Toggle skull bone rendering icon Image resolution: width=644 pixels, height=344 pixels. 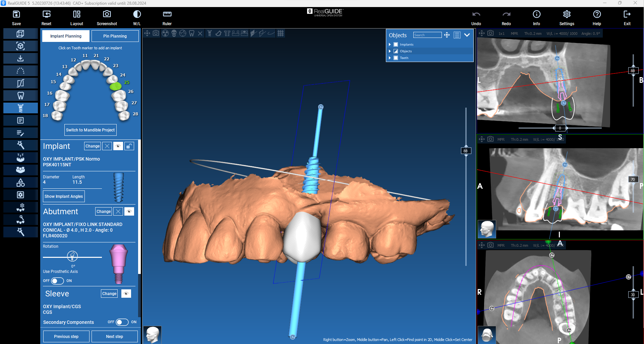[174, 33]
